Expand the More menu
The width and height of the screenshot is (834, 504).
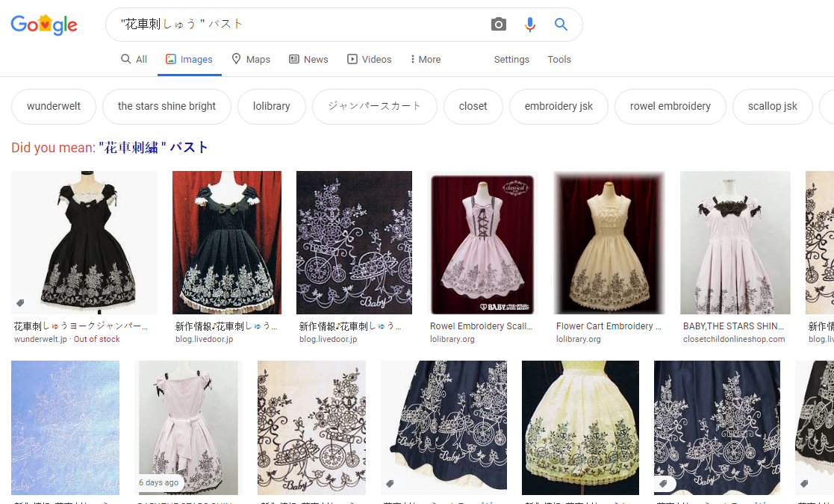pyautogui.click(x=426, y=60)
